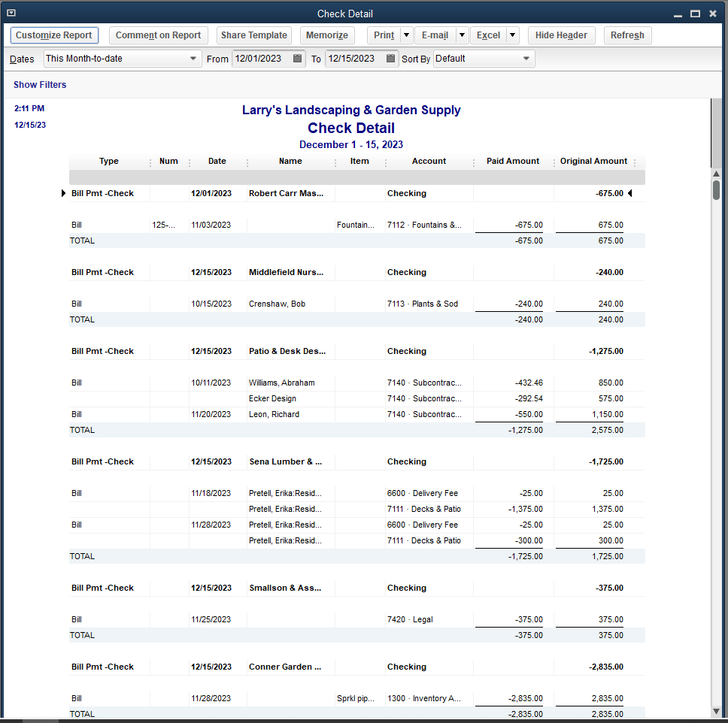
Task: Click the 7113 · Plants & Sod account cell
Action: [x=423, y=304]
